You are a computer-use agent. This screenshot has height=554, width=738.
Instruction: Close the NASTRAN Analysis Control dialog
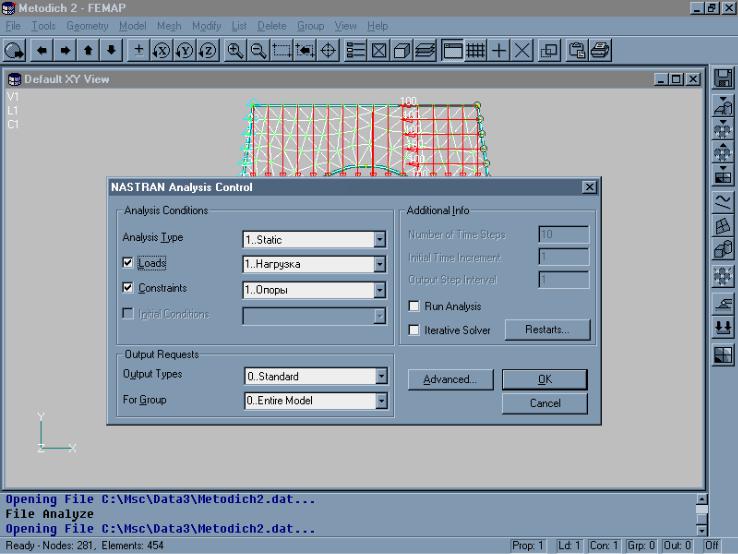coord(589,187)
